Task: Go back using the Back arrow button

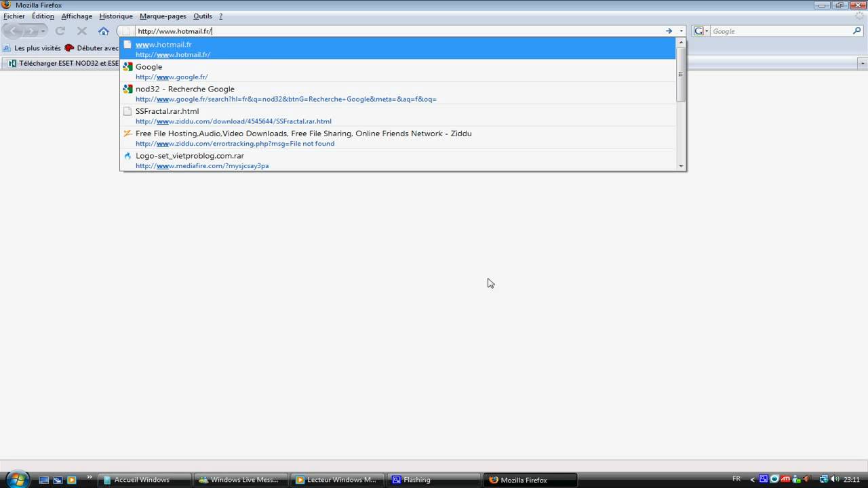Action: (13, 31)
